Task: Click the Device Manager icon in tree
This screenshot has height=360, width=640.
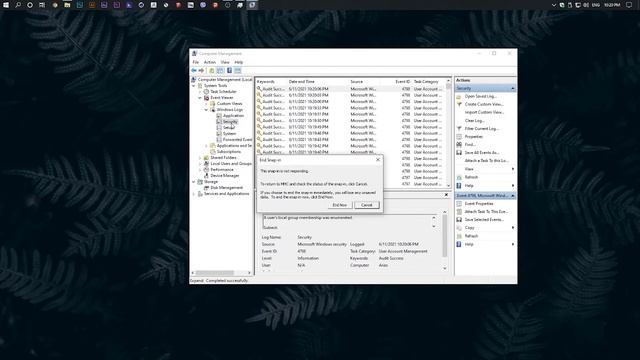Action: tap(207, 176)
